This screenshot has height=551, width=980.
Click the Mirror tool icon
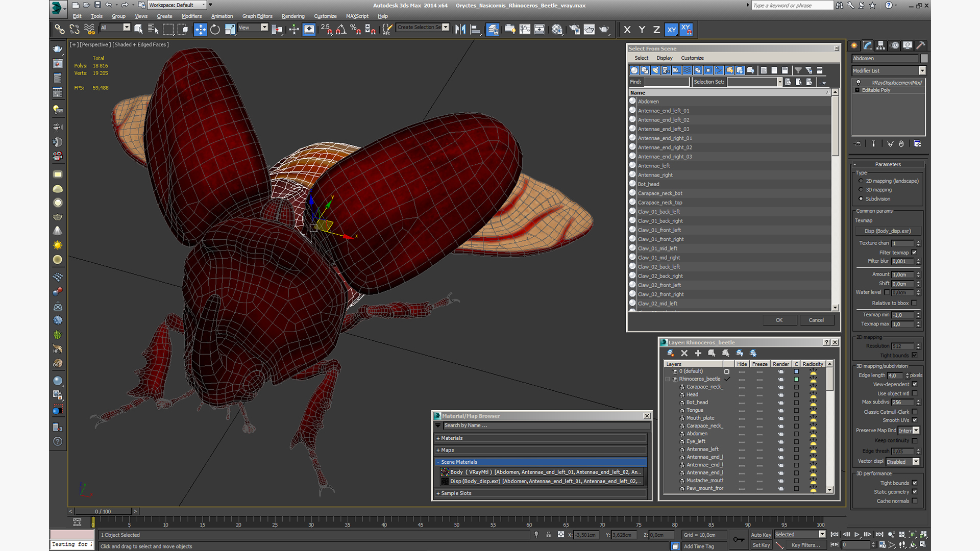(460, 30)
